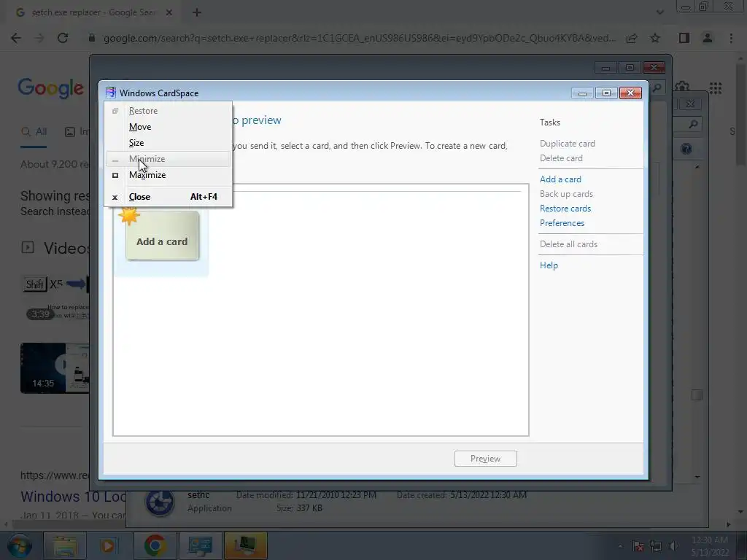Go to Google logo homepage
This screenshot has width=747, height=560.
point(50,88)
